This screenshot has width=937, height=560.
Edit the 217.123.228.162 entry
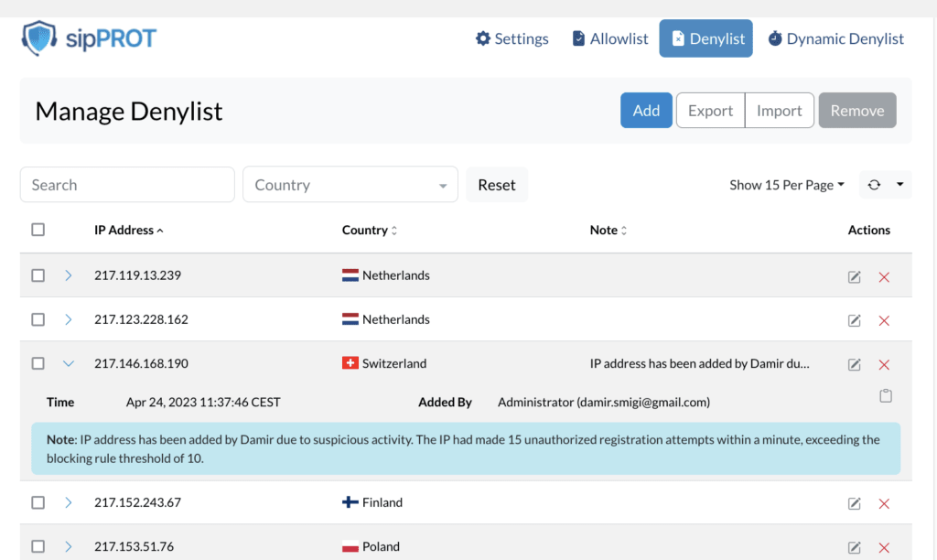pyautogui.click(x=855, y=321)
